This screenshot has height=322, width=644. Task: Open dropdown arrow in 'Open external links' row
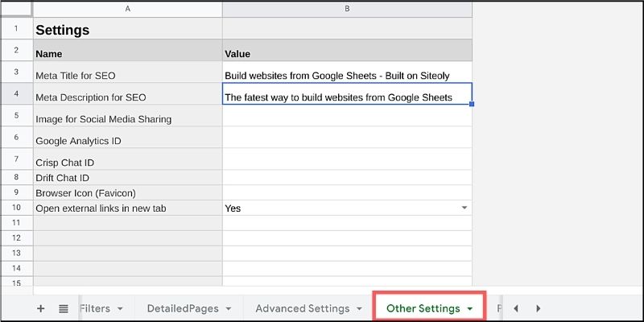tap(464, 208)
